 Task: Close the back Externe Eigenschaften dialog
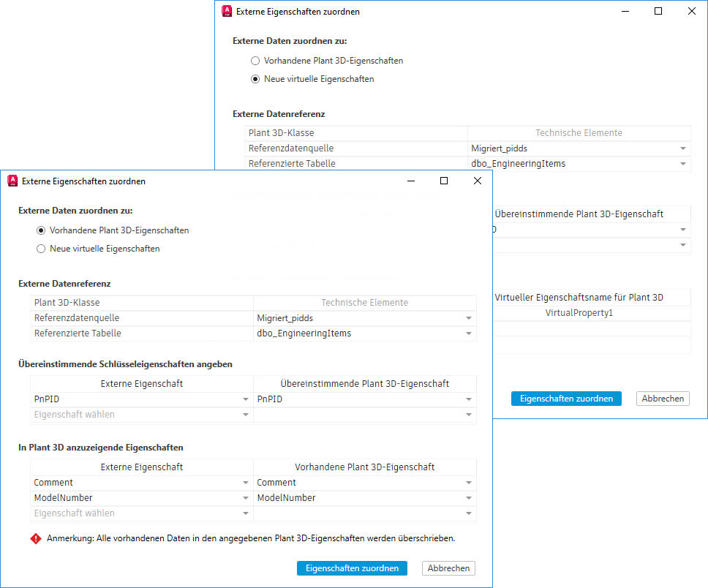click(692, 11)
